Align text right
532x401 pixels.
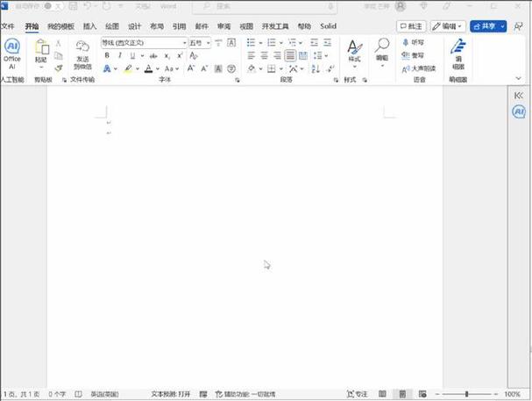[x=277, y=55]
